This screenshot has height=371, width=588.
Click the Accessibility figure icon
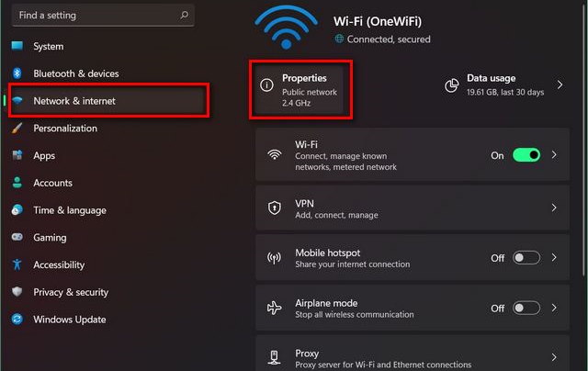[17, 264]
